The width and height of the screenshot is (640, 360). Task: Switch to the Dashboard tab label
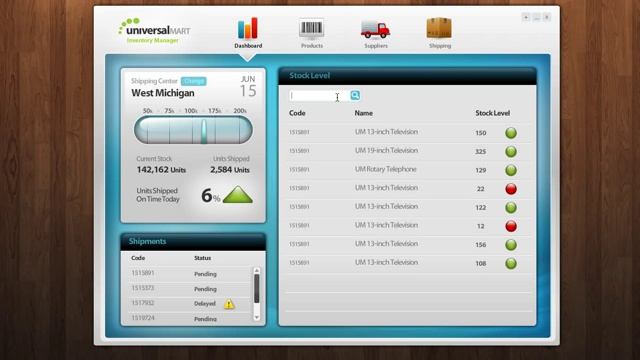coord(248,46)
